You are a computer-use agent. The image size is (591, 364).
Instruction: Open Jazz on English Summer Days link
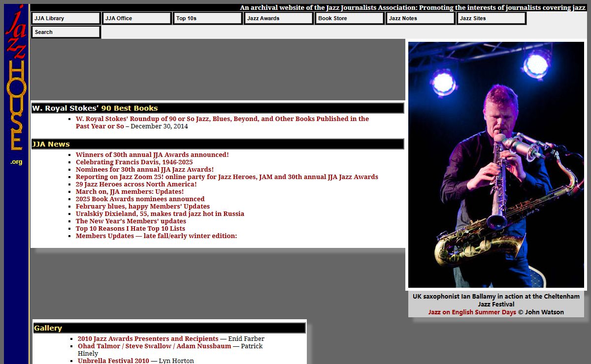472,312
